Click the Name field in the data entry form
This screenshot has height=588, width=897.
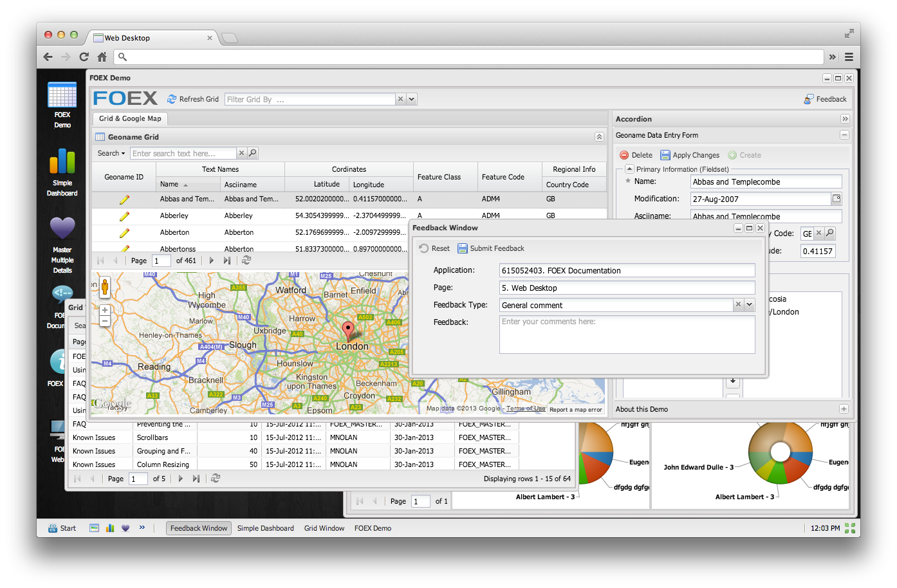766,182
